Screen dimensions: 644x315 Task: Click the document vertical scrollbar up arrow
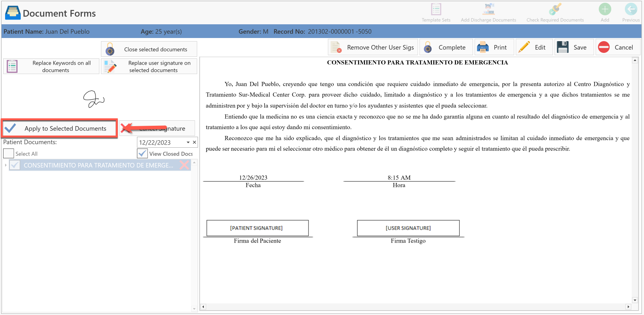635,60
